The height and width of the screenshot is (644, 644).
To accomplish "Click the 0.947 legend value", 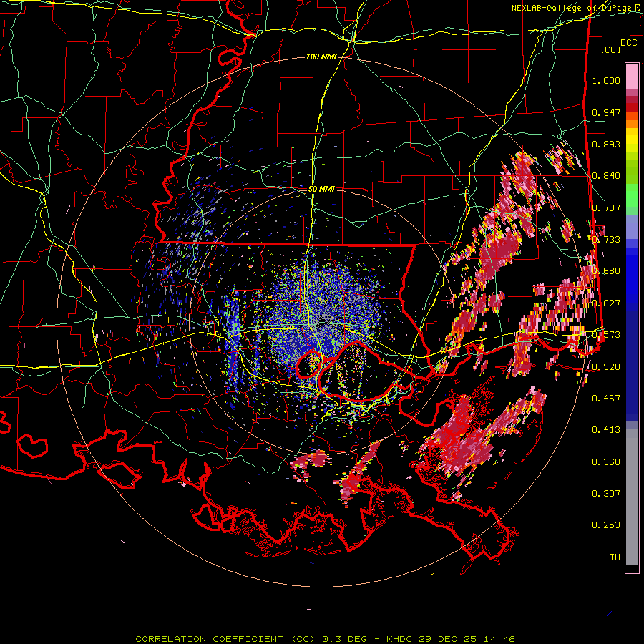I will [x=606, y=112].
